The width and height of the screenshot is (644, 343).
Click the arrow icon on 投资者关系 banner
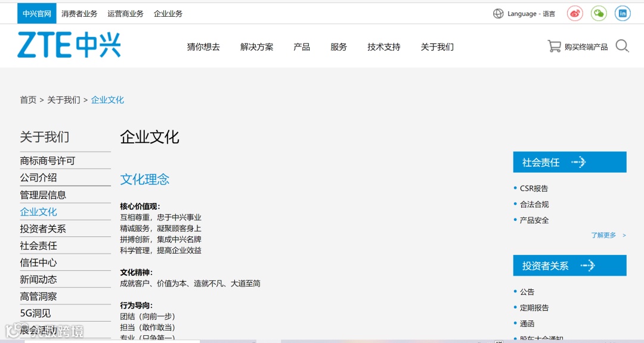point(588,266)
